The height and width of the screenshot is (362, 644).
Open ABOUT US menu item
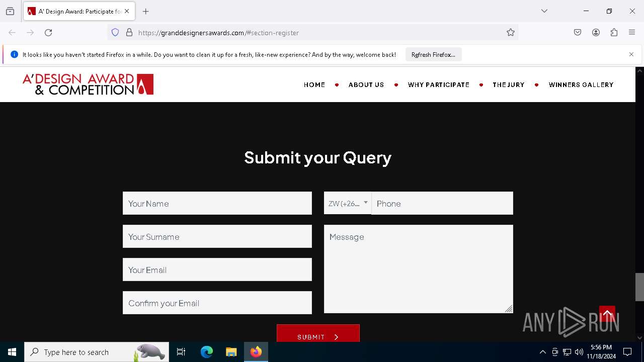click(x=366, y=85)
